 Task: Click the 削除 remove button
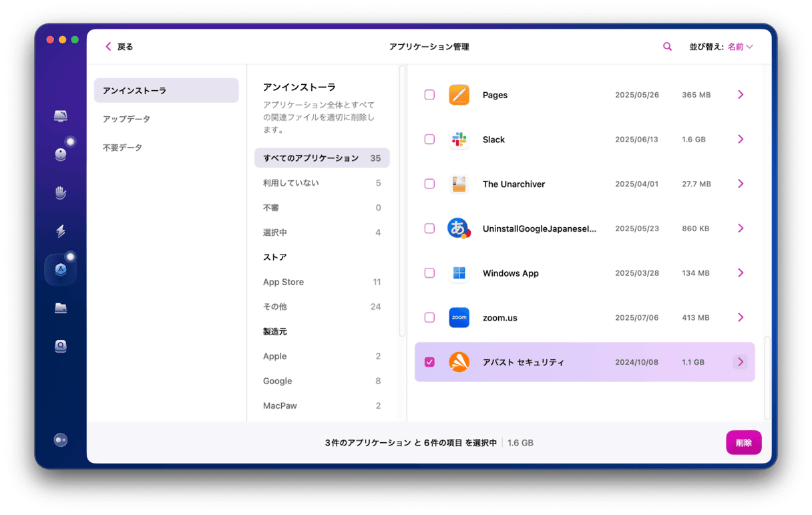[744, 442]
